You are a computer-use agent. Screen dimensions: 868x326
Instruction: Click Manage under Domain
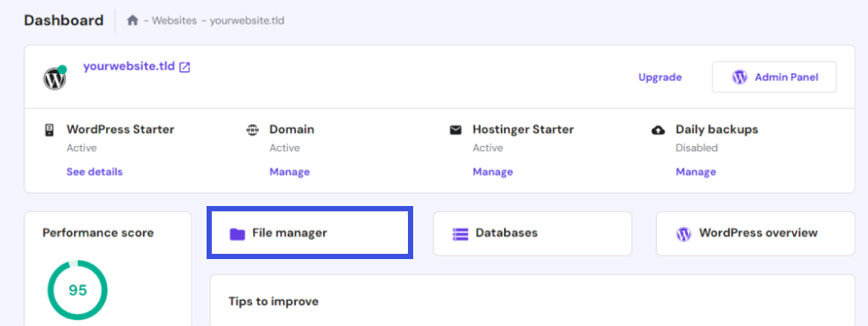pyautogui.click(x=290, y=172)
